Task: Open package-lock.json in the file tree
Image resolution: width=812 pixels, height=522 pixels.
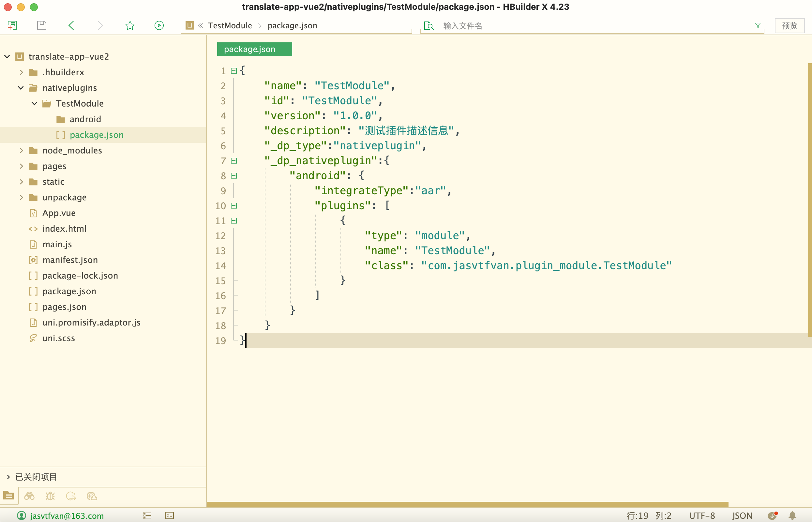Action: (x=80, y=275)
